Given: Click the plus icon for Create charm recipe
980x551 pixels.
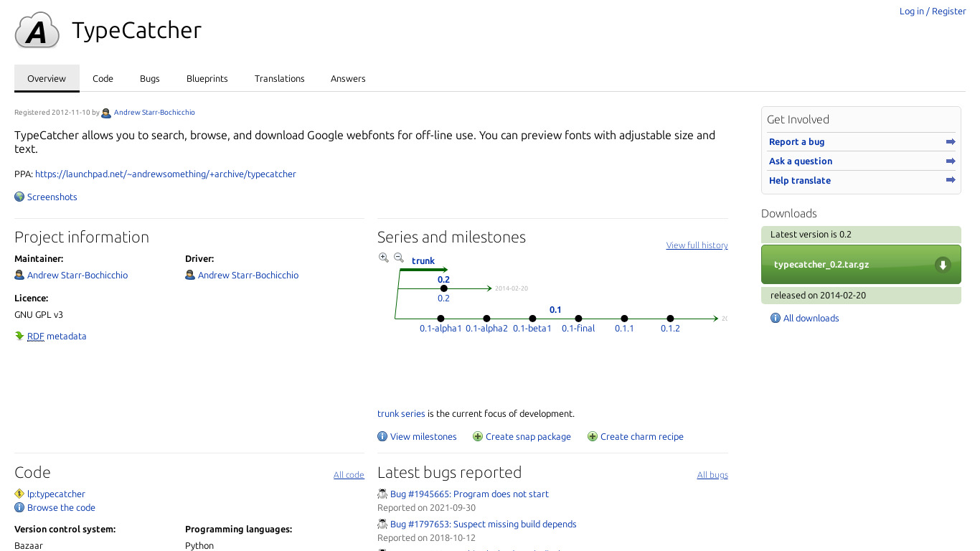Looking at the screenshot, I should point(593,436).
